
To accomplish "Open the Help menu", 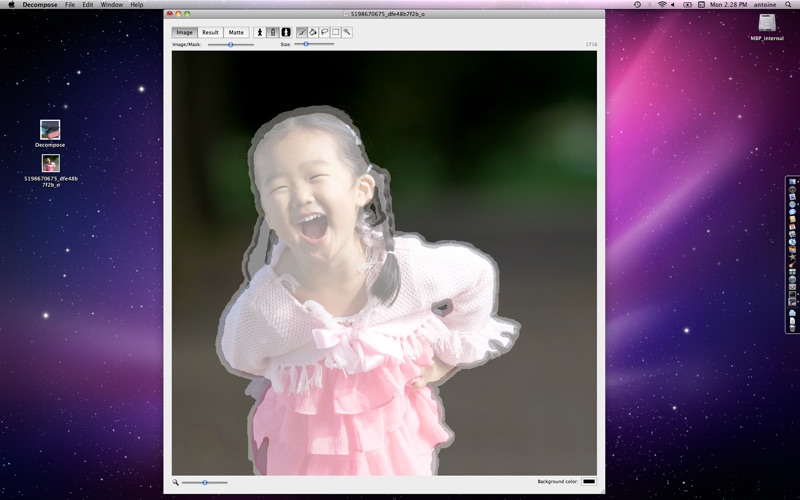I will pyautogui.click(x=137, y=5).
